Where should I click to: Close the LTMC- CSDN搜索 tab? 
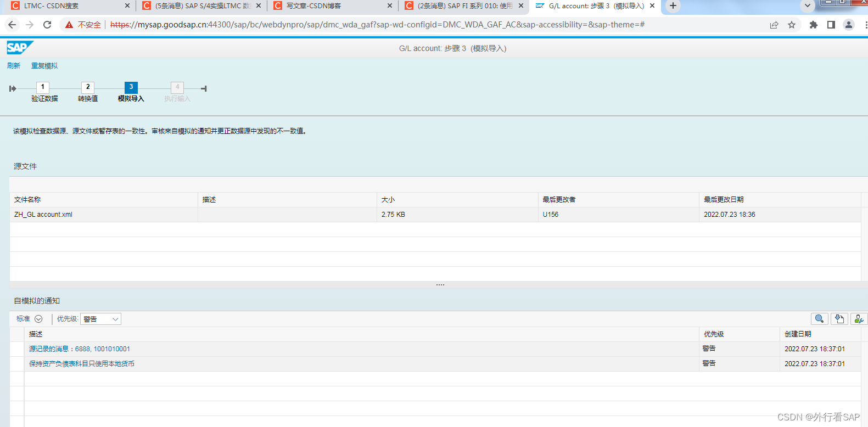127,6
